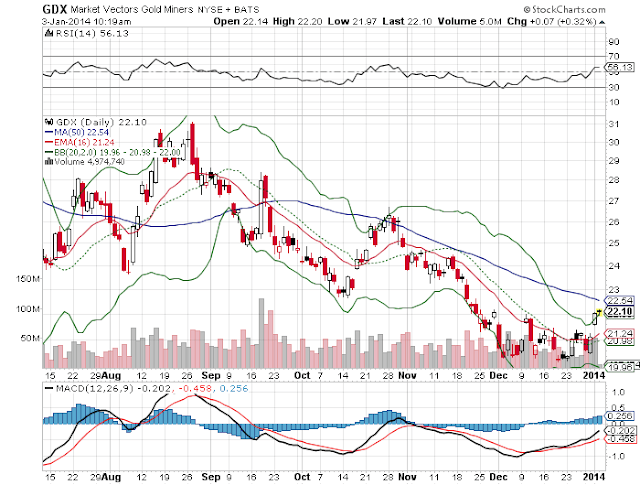
Task: Click the RSI indicator icon beside RSI(14)
Action: (x=49, y=33)
